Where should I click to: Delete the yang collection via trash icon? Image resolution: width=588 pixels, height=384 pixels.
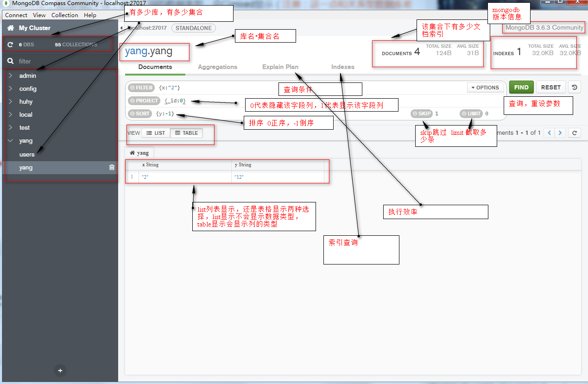tap(112, 168)
